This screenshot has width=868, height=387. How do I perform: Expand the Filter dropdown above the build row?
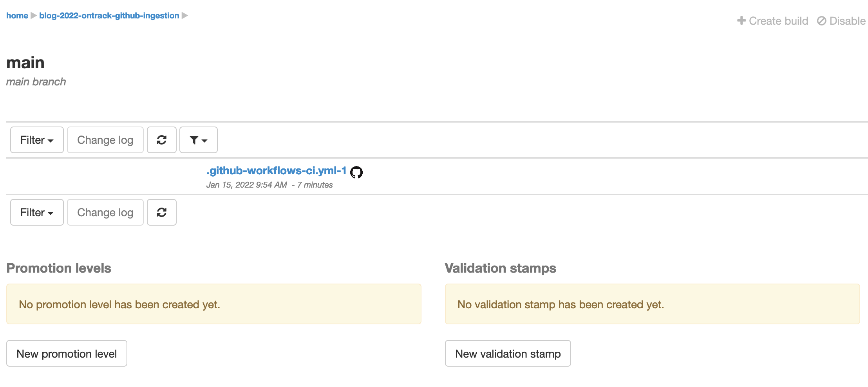pos(37,140)
